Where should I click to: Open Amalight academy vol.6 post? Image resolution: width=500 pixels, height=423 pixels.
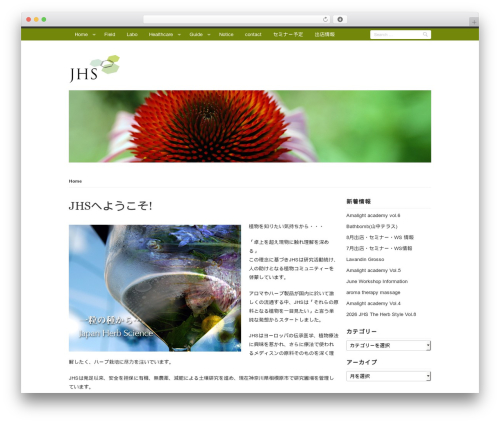tap(373, 215)
